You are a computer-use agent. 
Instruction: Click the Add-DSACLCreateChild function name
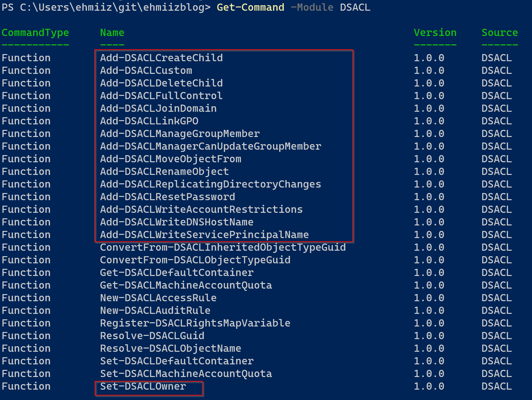pyautogui.click(x=161, y=58)
